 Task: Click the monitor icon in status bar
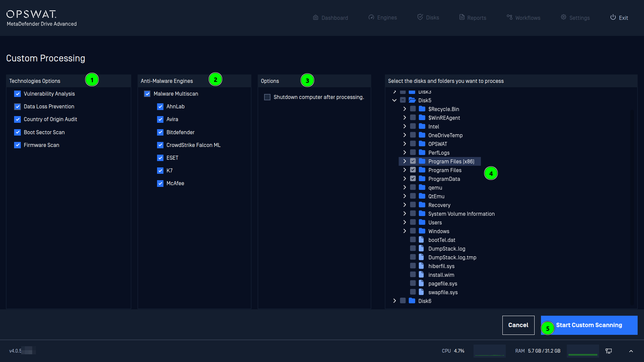pos(608,351)
